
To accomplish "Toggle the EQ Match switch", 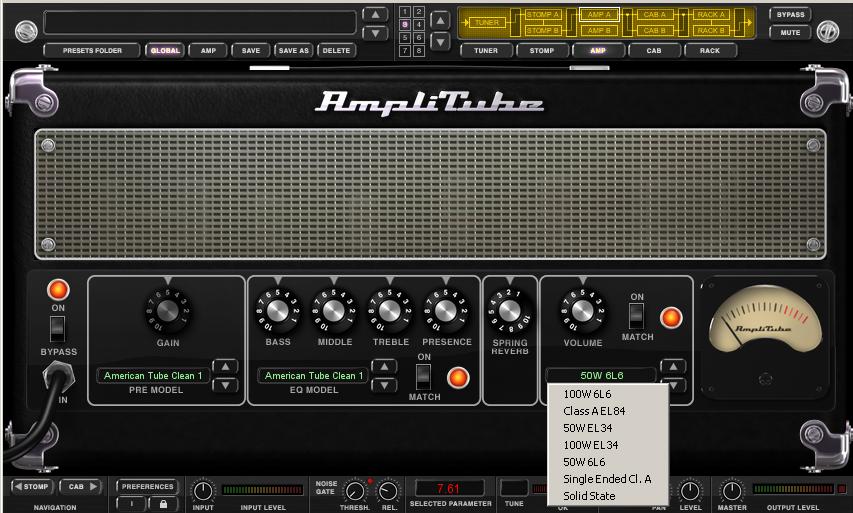I will [x=423, y=376].
